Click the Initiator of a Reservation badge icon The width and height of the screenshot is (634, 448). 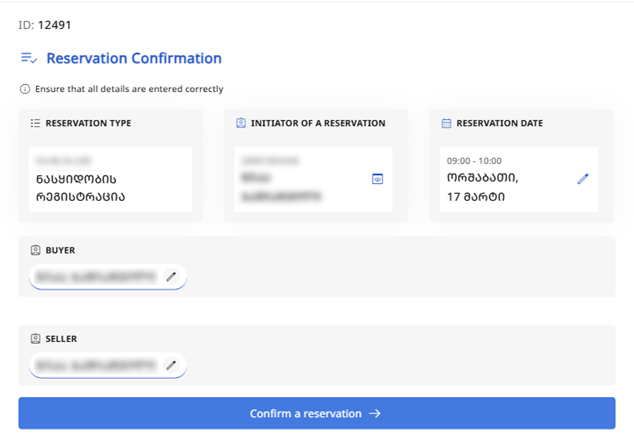(241, 123)
